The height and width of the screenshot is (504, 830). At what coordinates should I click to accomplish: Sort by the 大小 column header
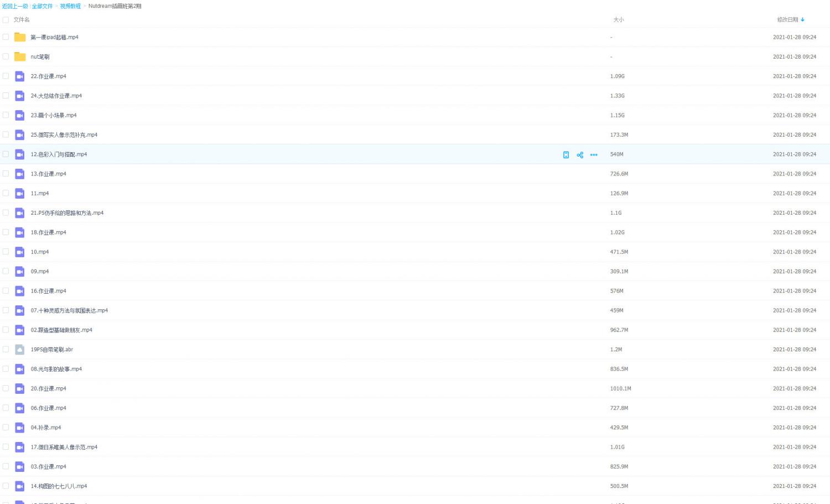click(x=619, y=20)
